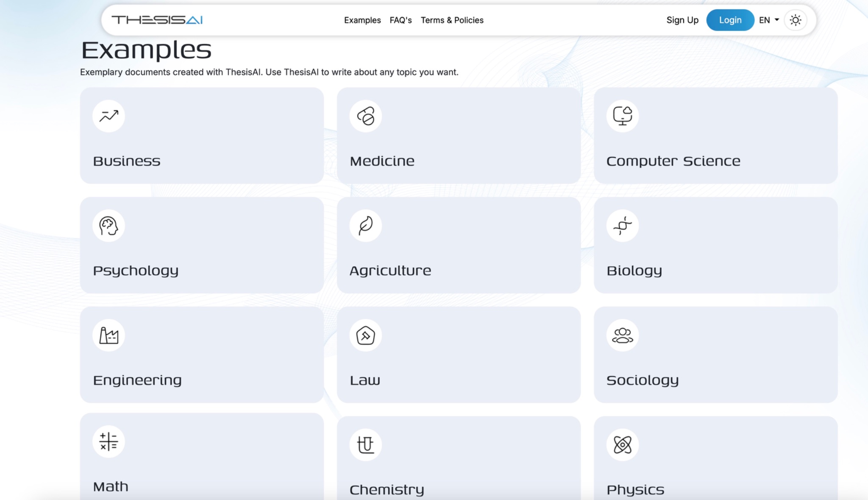Select the Psychology head-with-brain icon
The height and width of the screenshot is (500, 868).
coord(108,225)
